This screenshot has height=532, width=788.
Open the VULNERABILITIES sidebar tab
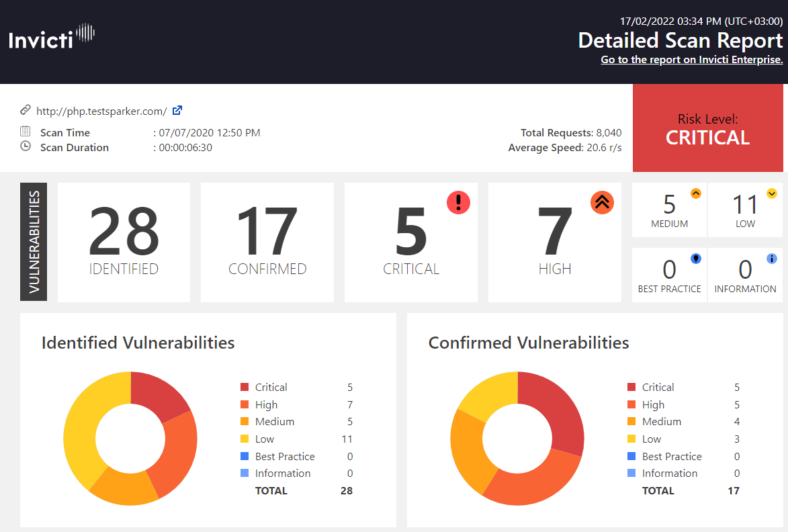(34, 242)
